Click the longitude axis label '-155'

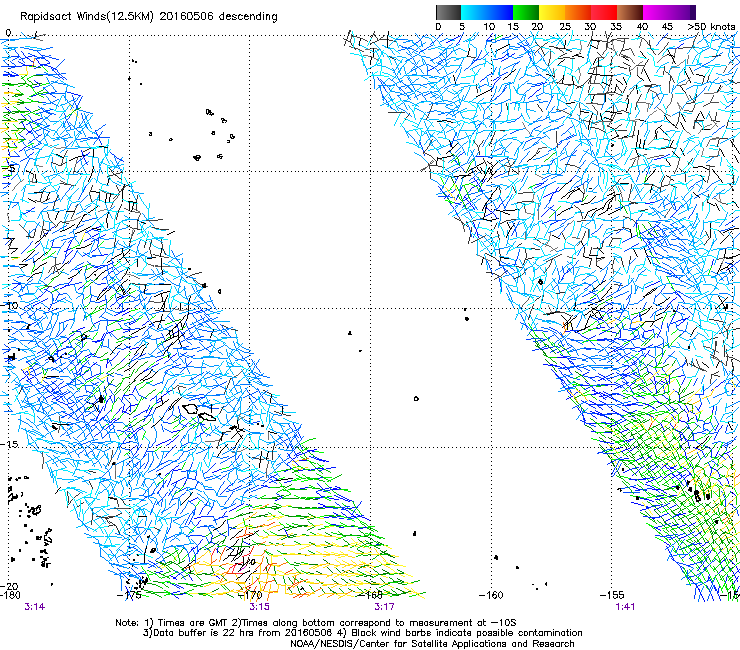click(x=612, y=595)
